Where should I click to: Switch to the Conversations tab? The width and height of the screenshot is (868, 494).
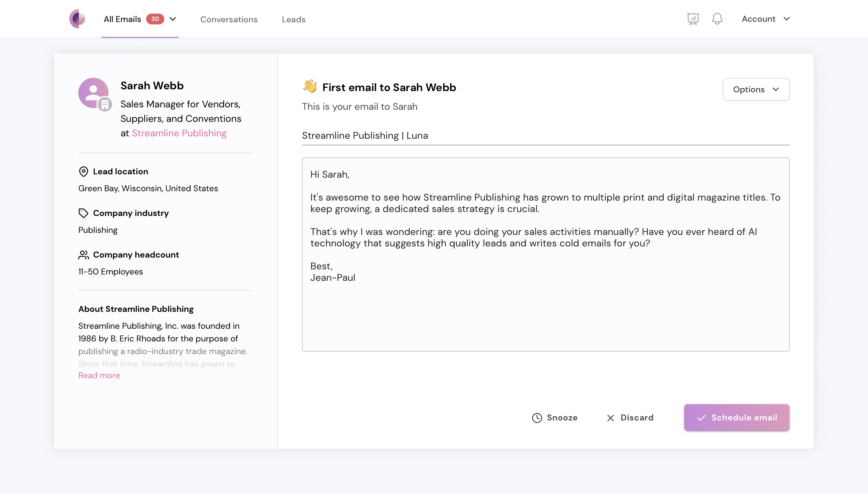[x=229, y=19]
